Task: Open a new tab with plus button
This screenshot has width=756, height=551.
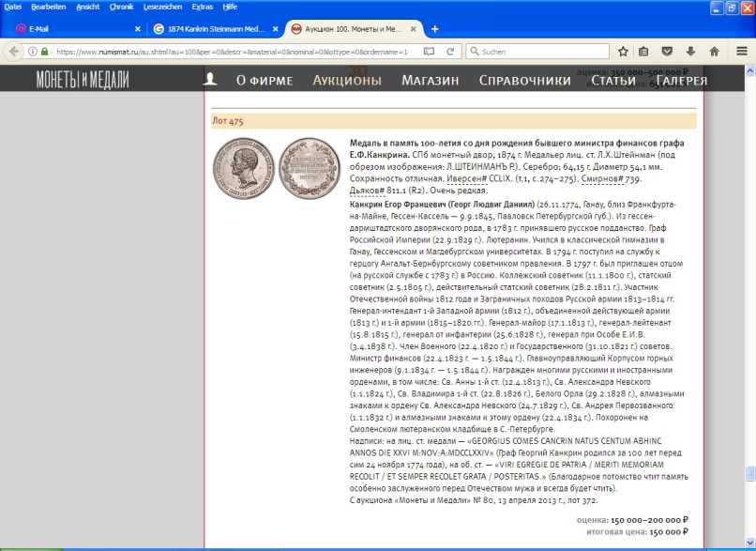Action: click(x=434, y=29)
